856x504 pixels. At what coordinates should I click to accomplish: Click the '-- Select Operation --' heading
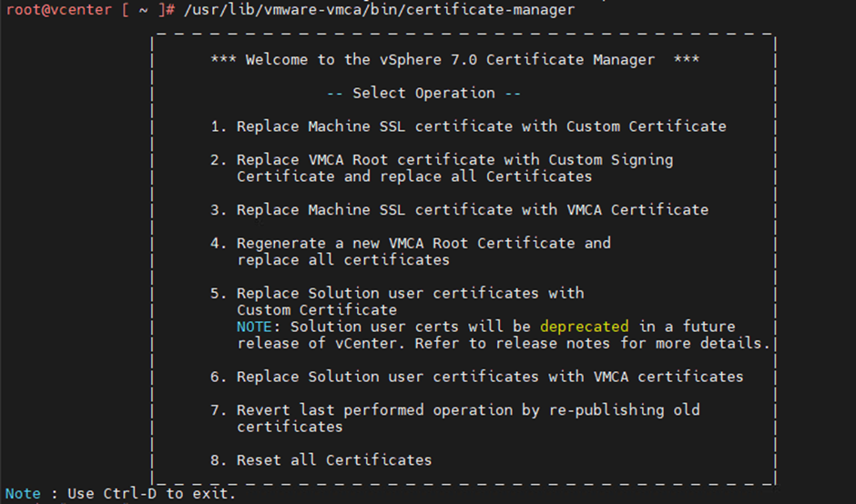pyautogui.click(x=423, y=93)
